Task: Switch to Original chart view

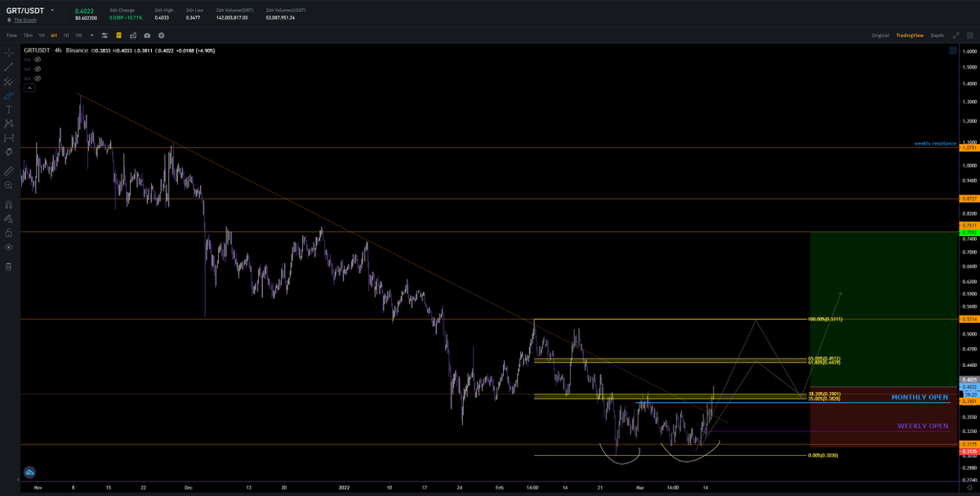Action: click(880, 35)
